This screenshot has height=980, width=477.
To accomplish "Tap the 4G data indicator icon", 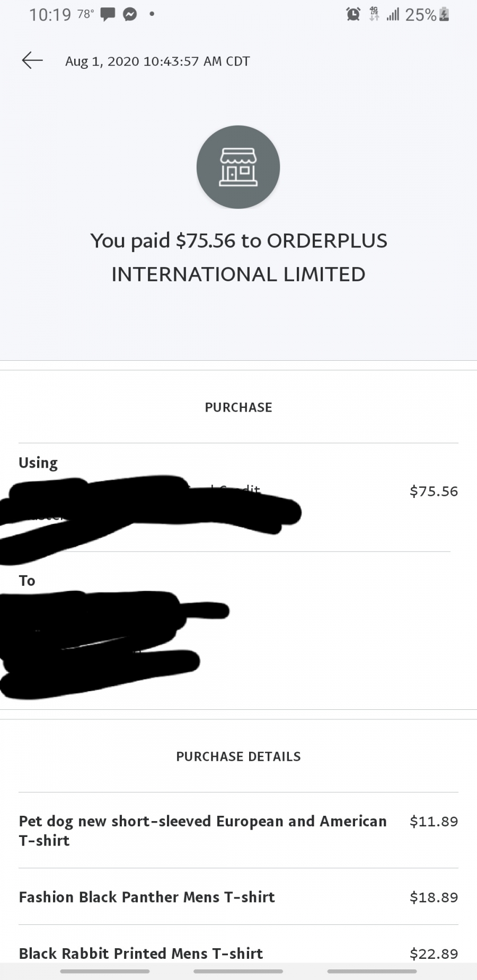I will pos(374,14).
